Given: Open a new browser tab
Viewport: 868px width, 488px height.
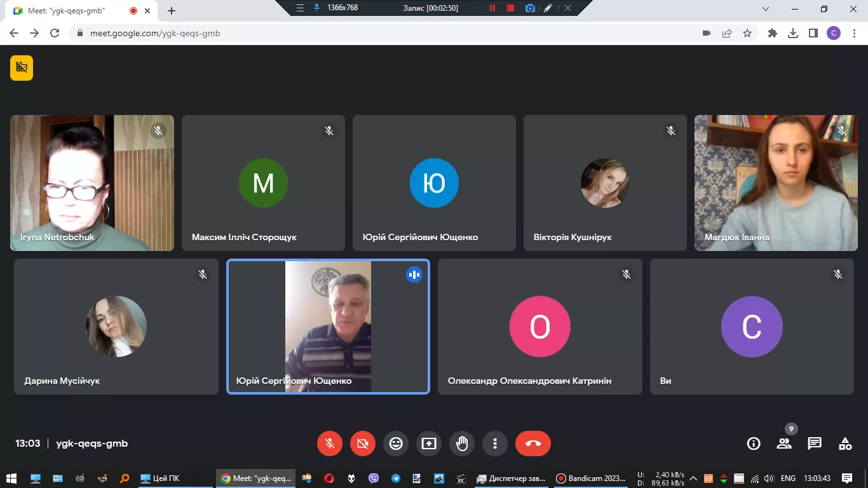Looking at the screenshot, I should [172, 11].
